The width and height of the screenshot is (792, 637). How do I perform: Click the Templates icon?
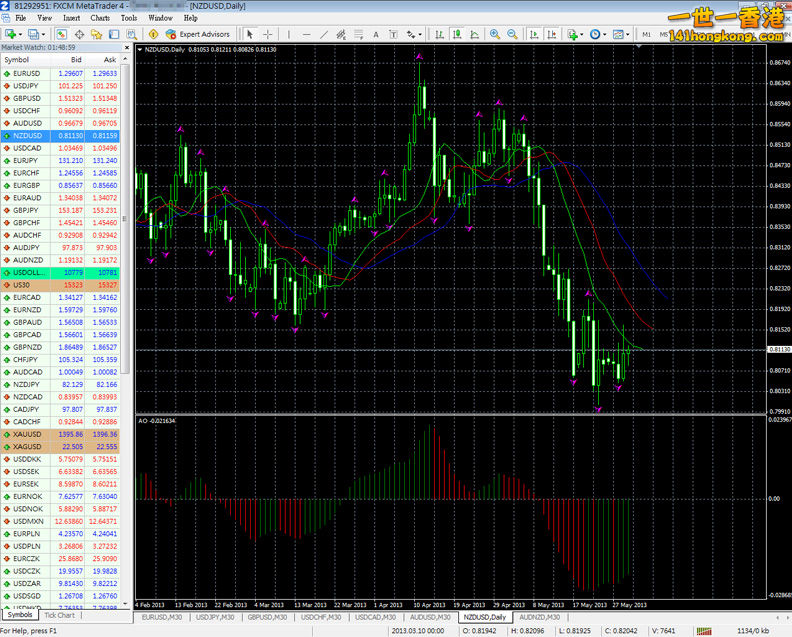tap(618, 34)
